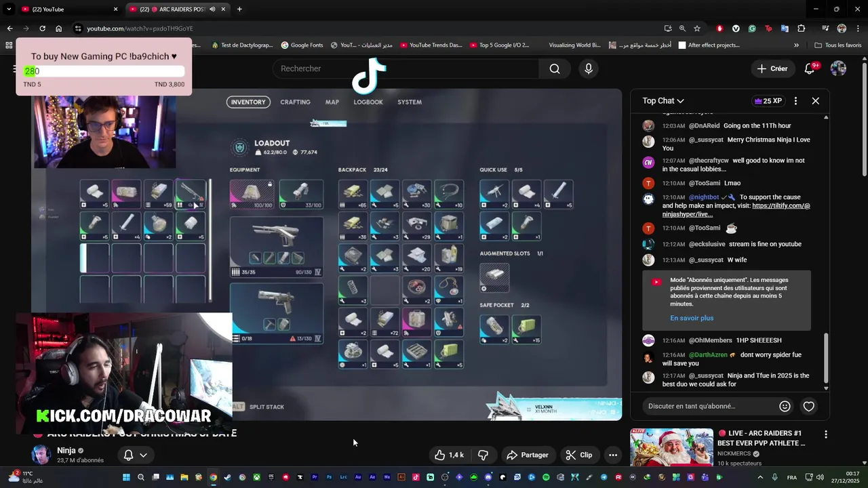Open YouTube Trends Das... bookmark
The image size is (868, 488).
(x=431, y=45)
